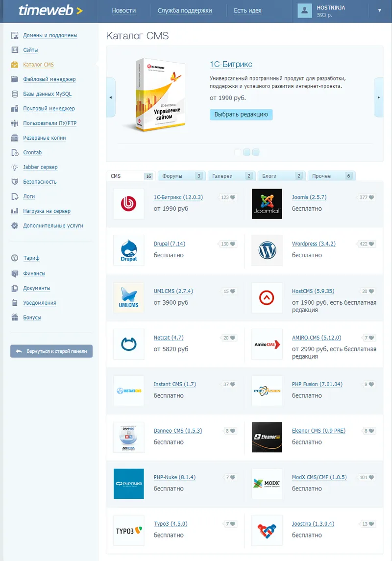392x561 pixels.
Task: Open the UMI.CMS (2.7.4) link
Action: 173,291
